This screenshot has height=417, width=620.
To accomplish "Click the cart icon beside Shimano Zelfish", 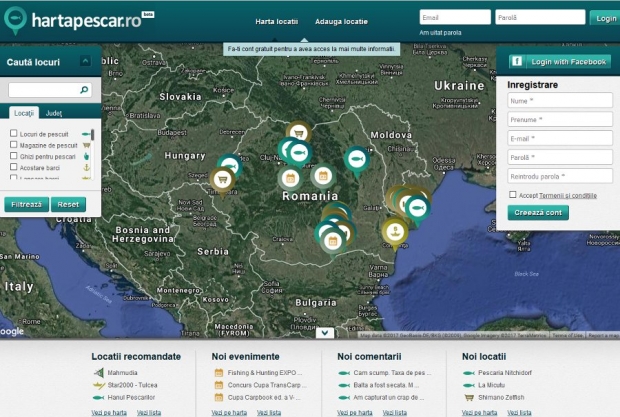I will [x=469, y=397].
